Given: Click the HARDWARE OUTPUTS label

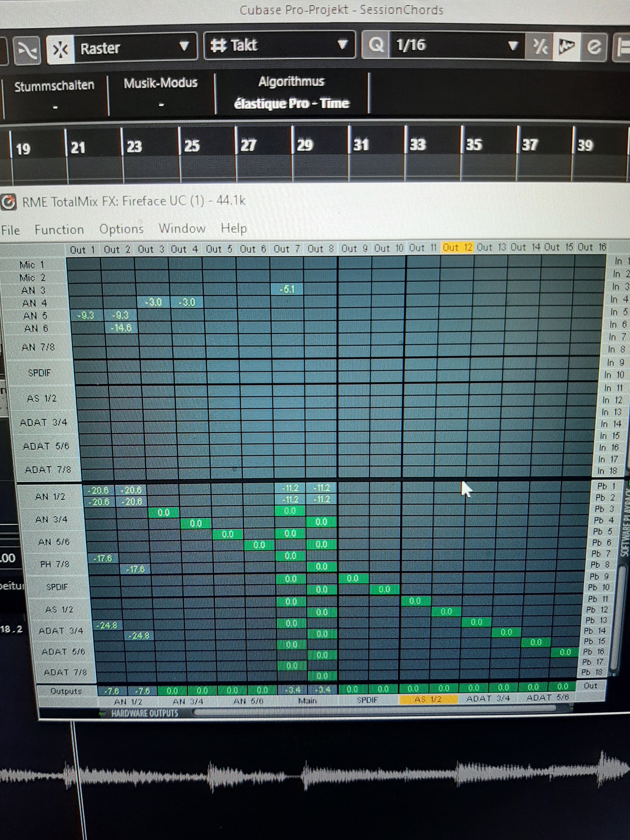Looking at the screenshot, I should pos(144,713).
